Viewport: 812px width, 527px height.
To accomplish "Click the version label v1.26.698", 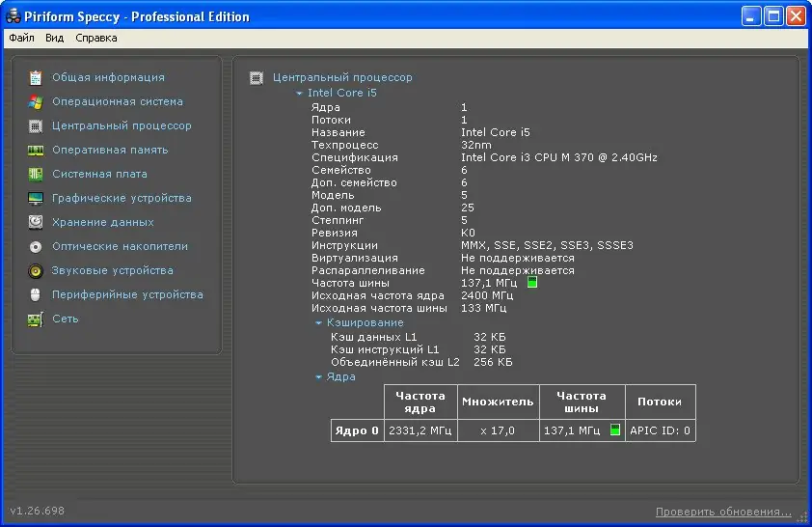I will [37, 511].
